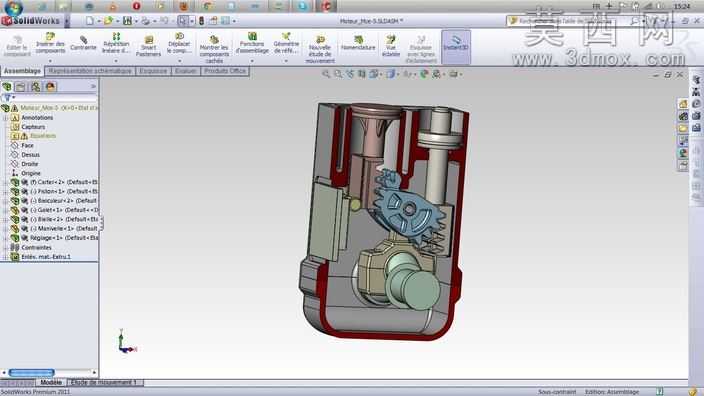Screen dimensions: 704x396
Task: Click Montrer les composants cachés
Action: pos(214,48)
